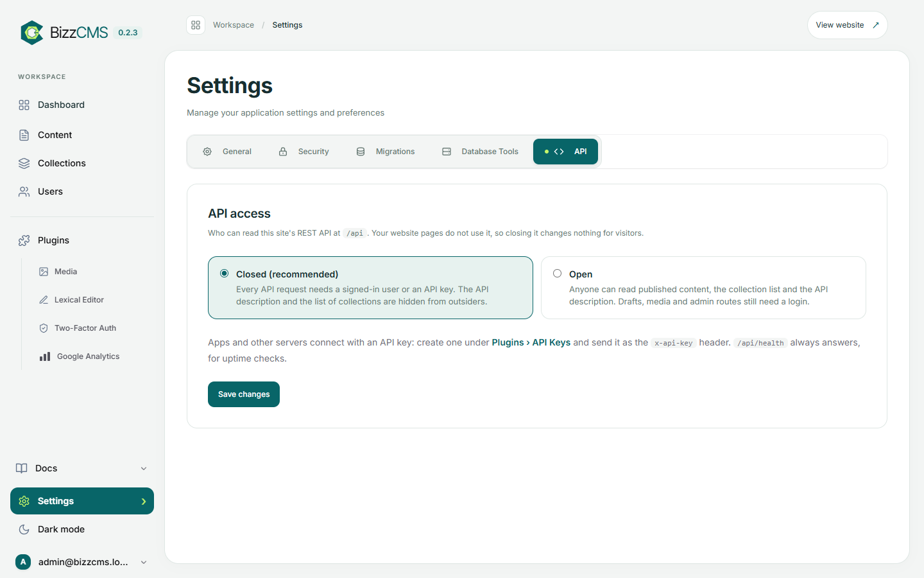Open the Google Analytics plugin label
This screenshot has height=578, width=924.
click(x=89, y=356)
